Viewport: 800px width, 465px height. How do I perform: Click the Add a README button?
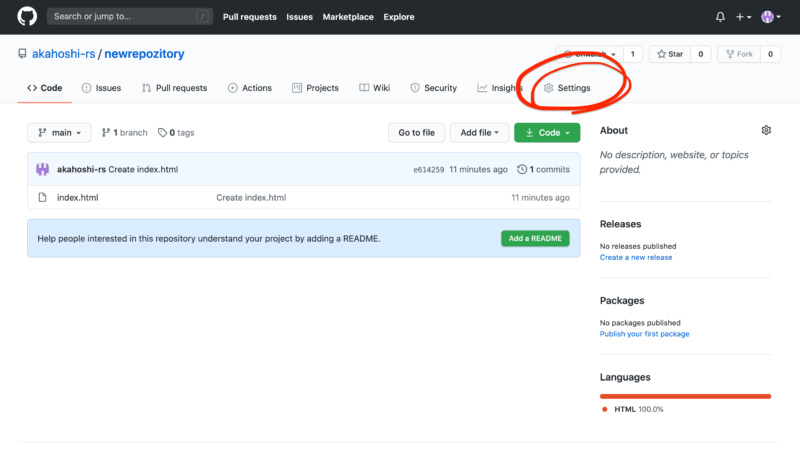click(535, 238)
